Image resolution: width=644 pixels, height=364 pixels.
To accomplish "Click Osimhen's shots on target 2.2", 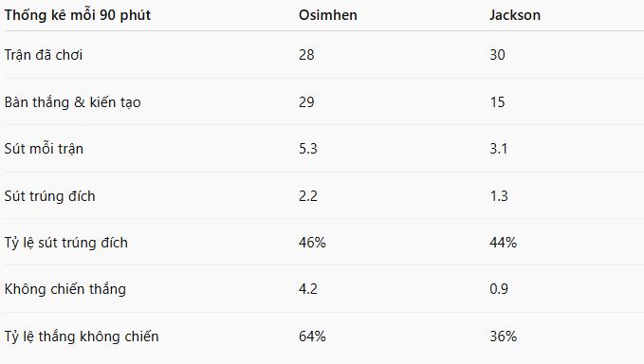I will pyautogui.click(x=308, y=196).
